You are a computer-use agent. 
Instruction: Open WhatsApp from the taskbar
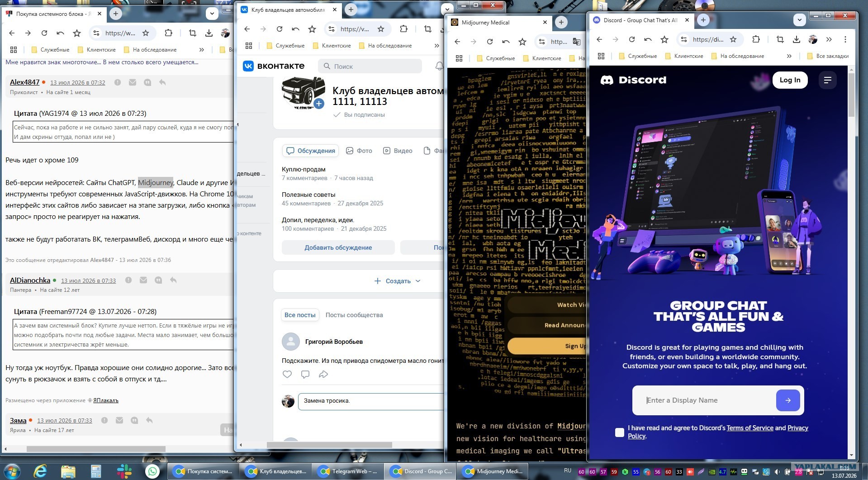click(x=152, y=471)
